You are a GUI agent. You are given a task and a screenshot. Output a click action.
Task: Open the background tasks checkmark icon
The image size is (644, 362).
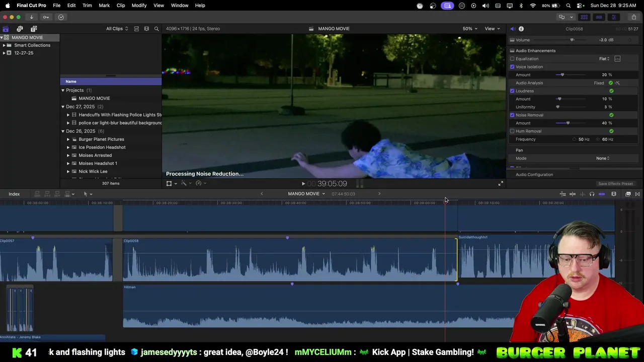tap(61, 17)
